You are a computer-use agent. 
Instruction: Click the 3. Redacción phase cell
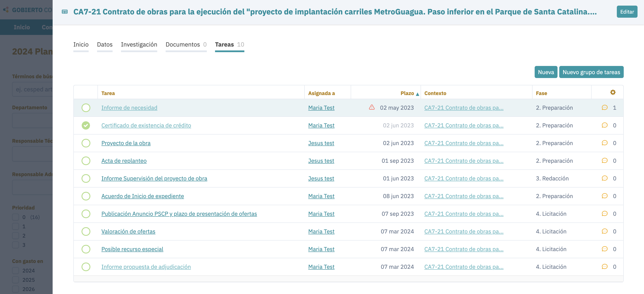point(552,178)
